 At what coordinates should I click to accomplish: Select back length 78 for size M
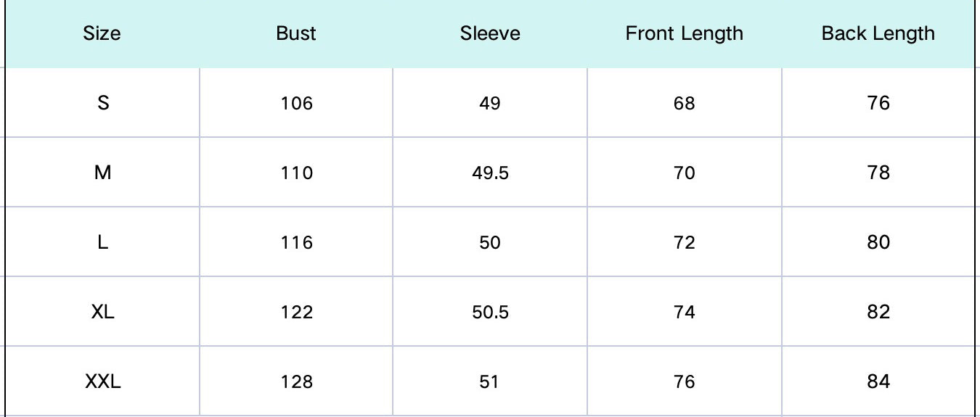coord(878,173)
